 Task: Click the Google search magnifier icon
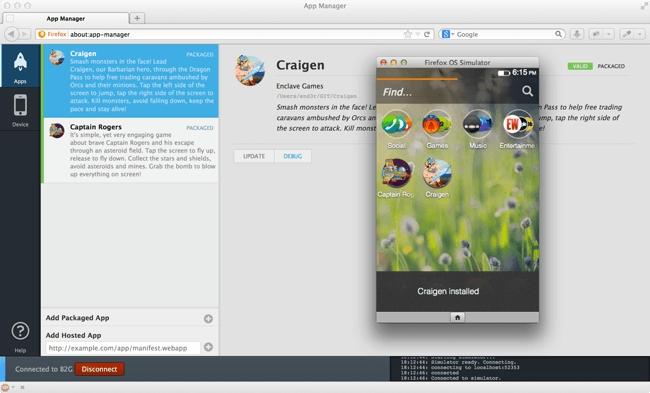pos(558,34)
